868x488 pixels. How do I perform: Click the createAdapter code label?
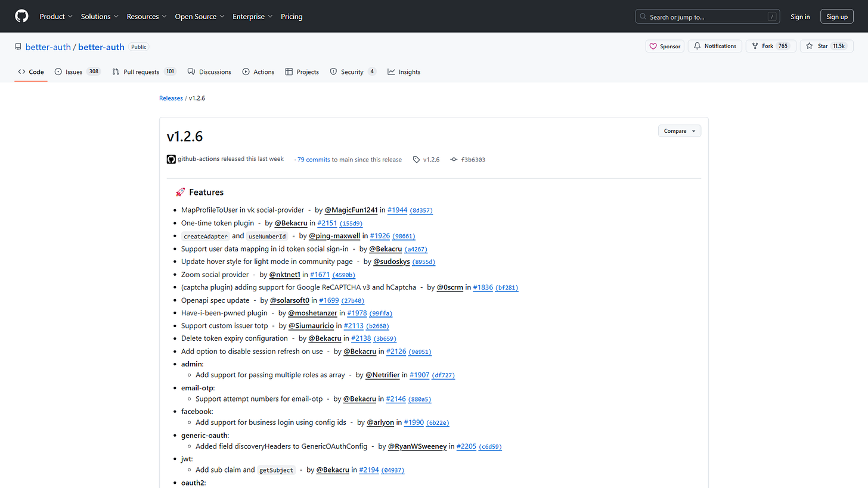point(206,237)
